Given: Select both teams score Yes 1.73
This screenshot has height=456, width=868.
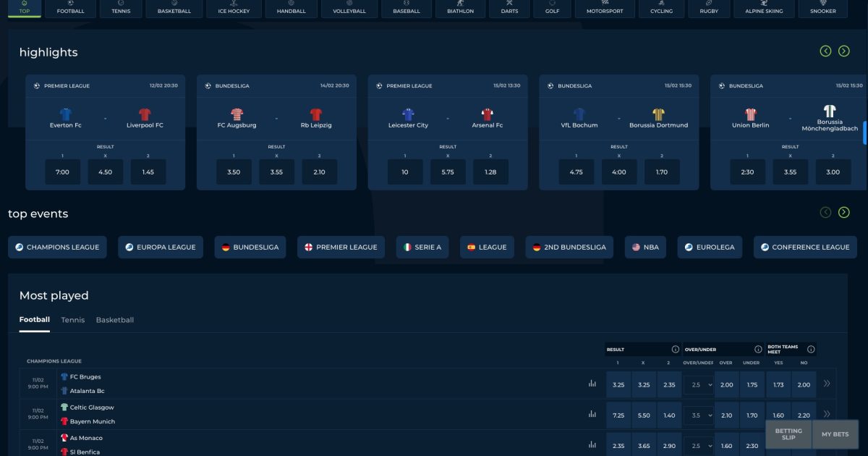Looking at the screenshot, I should pos(778,385).
